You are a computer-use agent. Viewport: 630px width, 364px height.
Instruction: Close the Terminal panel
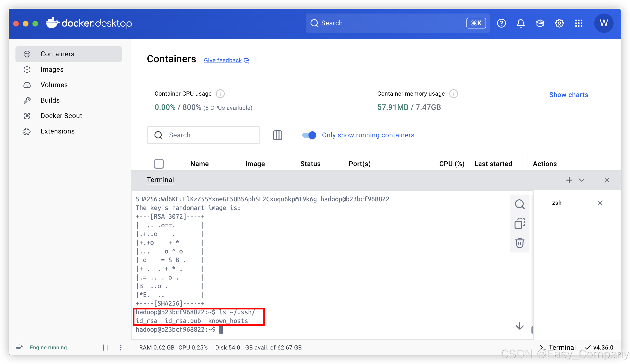pyautogui.click(x=607, y=180)
